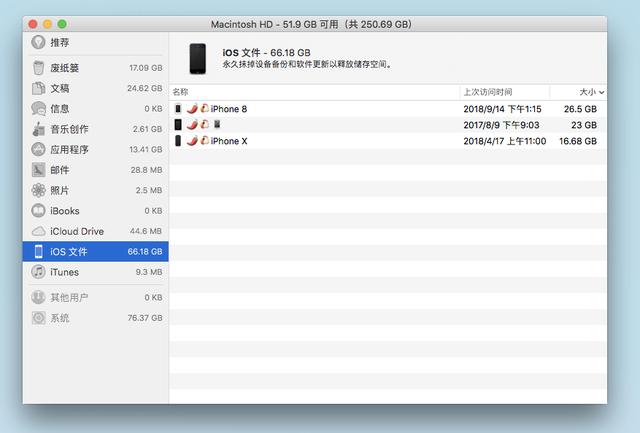640x433 pixels.
Task: Select the 废纸篓 trash icon
Action: point(38,68)
